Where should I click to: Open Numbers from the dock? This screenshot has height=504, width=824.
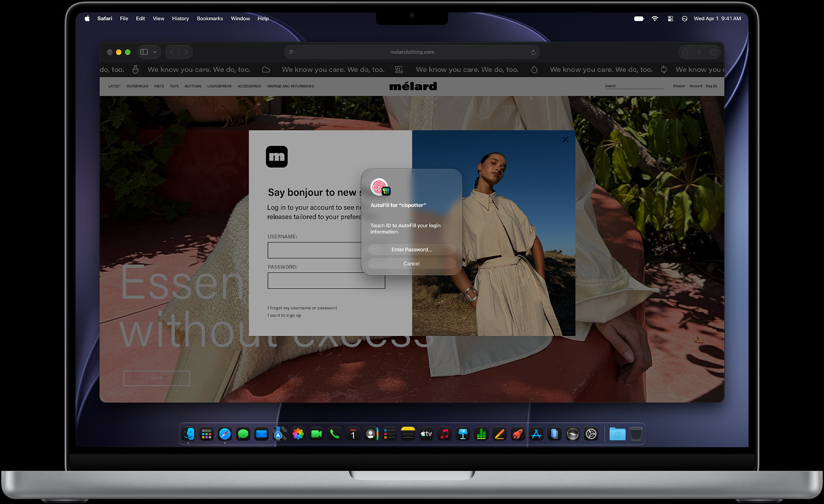coord(481,434)
